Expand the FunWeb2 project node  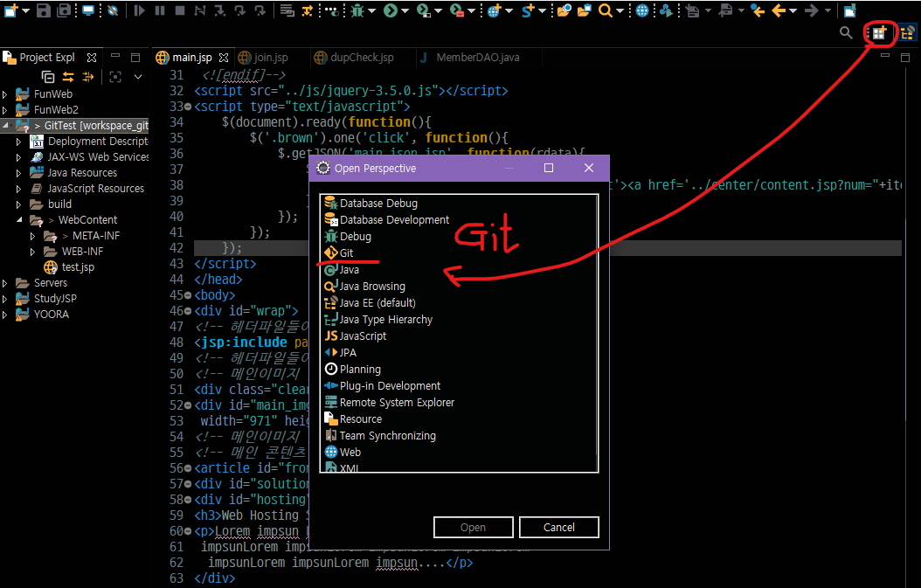5,110
